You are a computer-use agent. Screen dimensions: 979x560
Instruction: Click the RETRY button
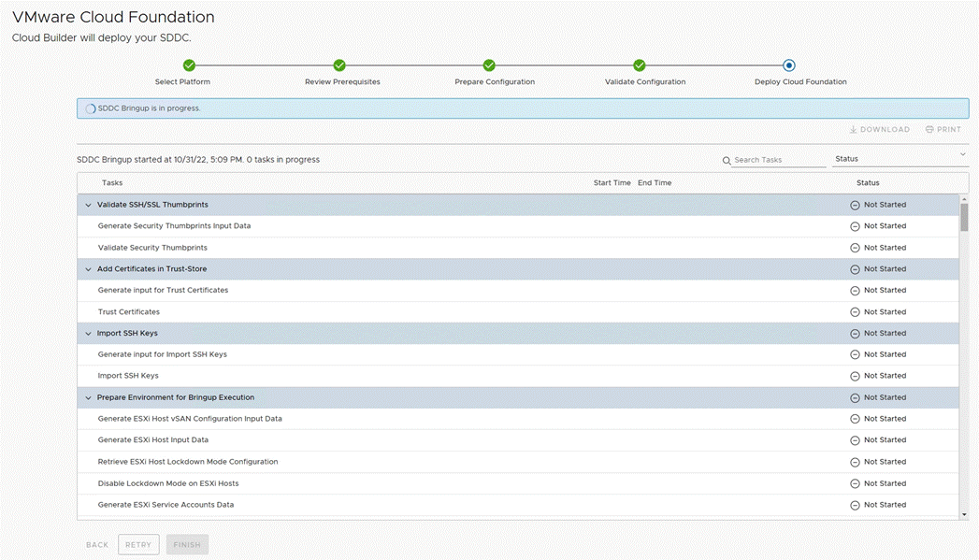tap(138, 544)
